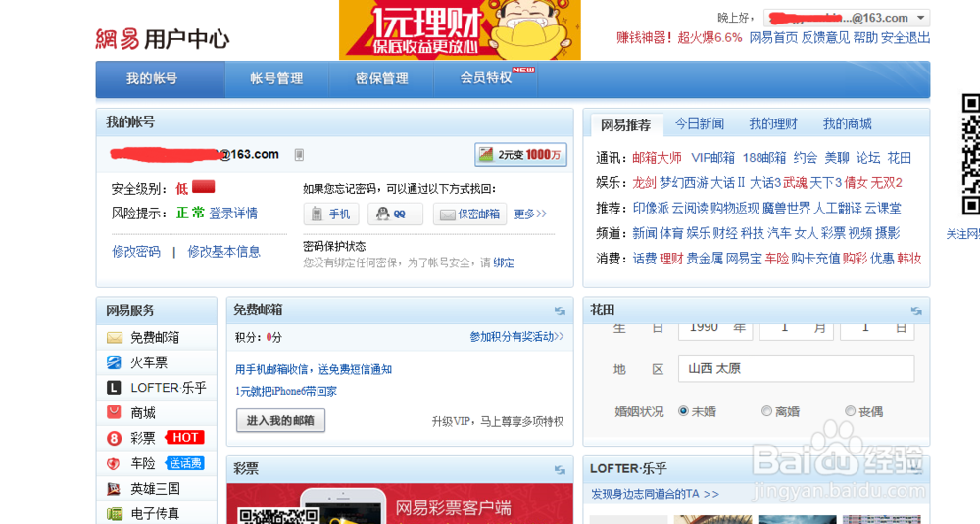This screenshot has width=980, height=524.
Task: Expand 更多>> password recovery options
Action: [x=530, y=214]
